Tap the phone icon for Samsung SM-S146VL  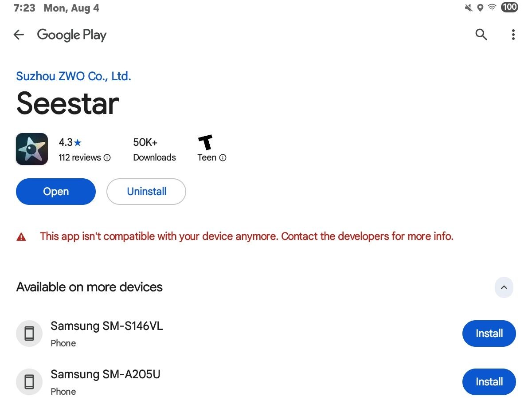(29, 334)
